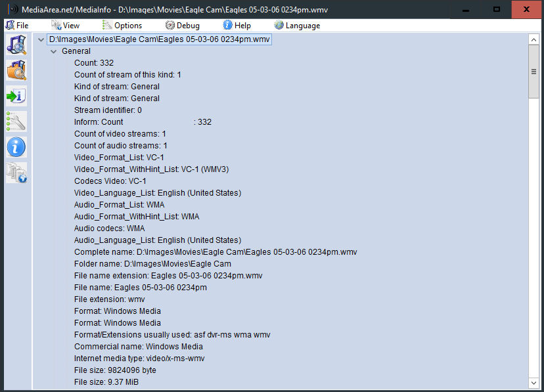Image resolution: width=544 pixels, height=392 pixels.
Task: Select 'Count of stream of this kind: 1'
Action: tap(127, 74)
